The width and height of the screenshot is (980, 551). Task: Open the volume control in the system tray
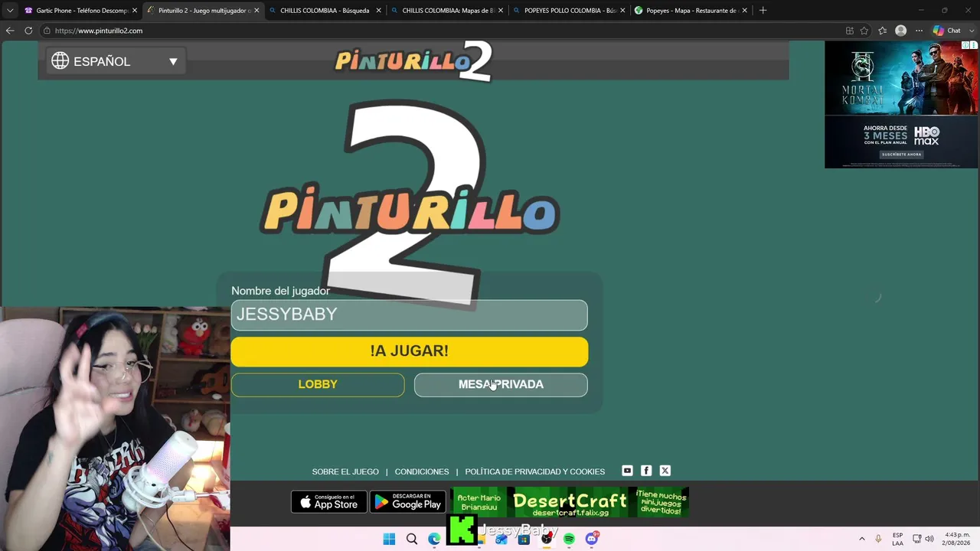929,539
